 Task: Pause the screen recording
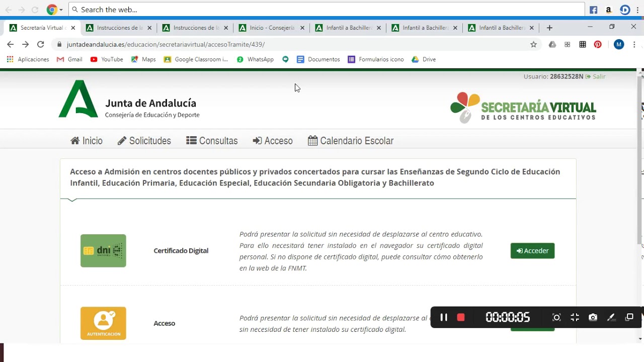point(444,317)
